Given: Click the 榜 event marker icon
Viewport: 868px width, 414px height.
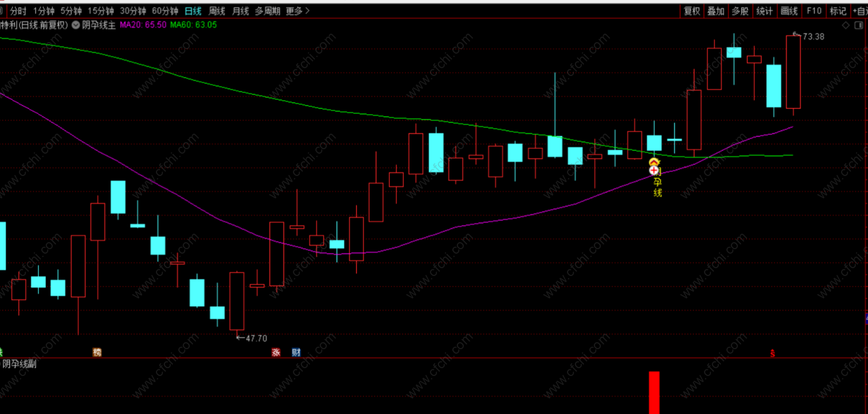Looking at the screenshot, I should pyautogui.click(x=98, y=353).
